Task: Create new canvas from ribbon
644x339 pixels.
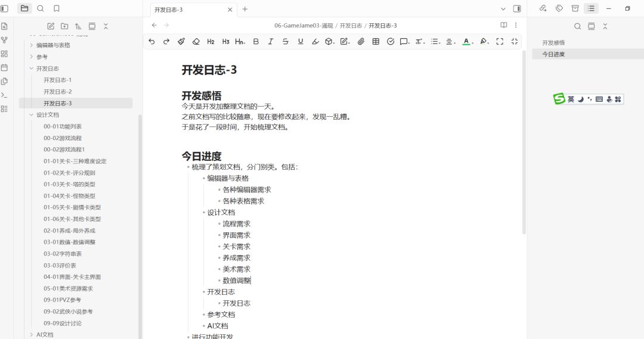Action: click(x=5, y=54)
